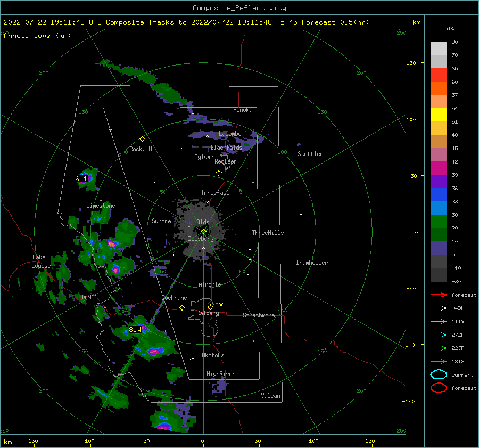The height and width of the screenshot is (448, 479).
Task: Click the yellow diamond marker near Cochrane
Action: point(183,307)
